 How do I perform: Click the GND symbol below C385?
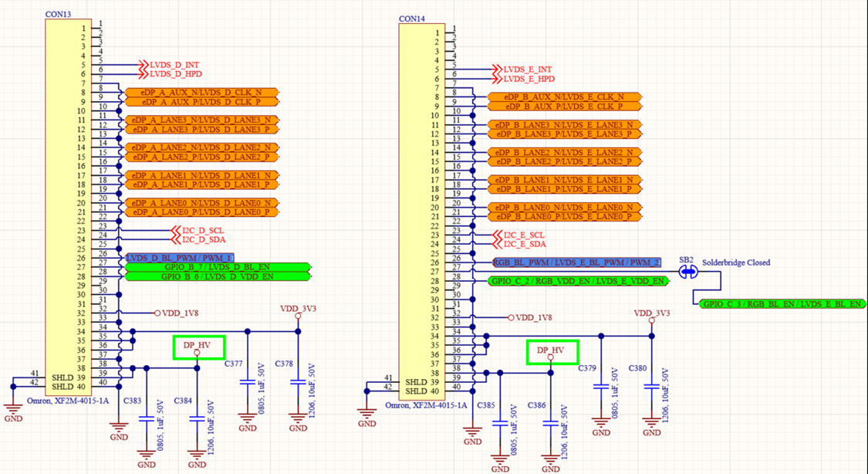point(500,464)
